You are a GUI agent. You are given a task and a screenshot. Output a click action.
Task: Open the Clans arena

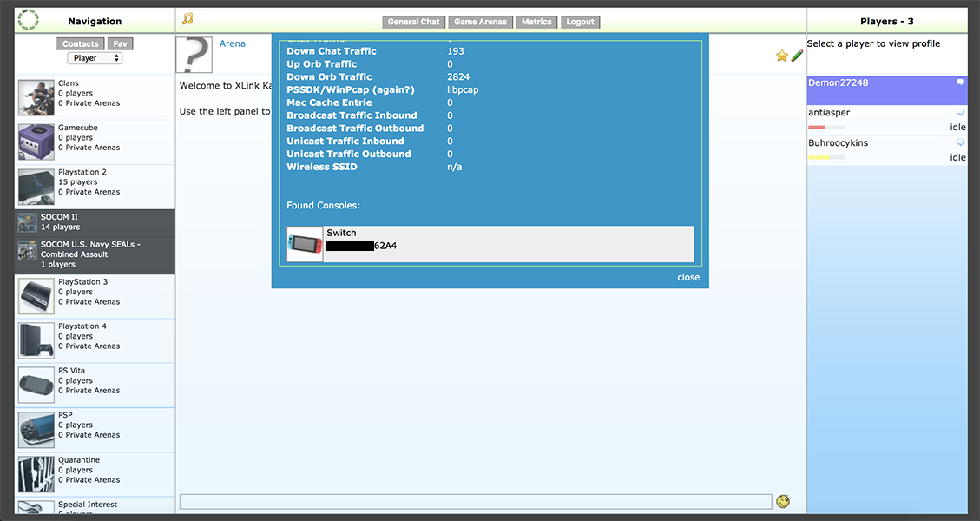(95, 97)
